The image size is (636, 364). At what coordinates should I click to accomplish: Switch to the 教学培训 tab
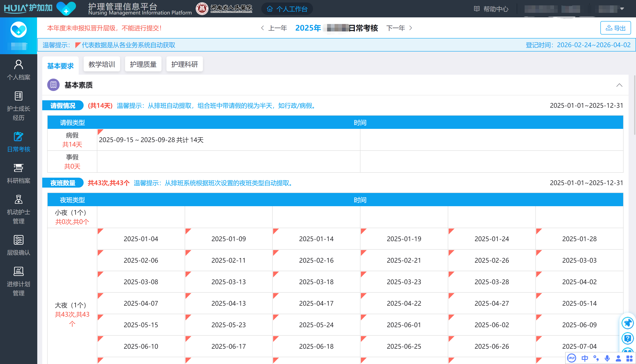tap(102, 64)
